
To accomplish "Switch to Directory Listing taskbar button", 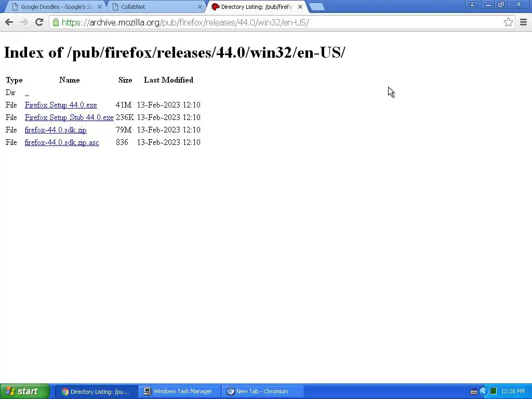I will pos(96,392).
